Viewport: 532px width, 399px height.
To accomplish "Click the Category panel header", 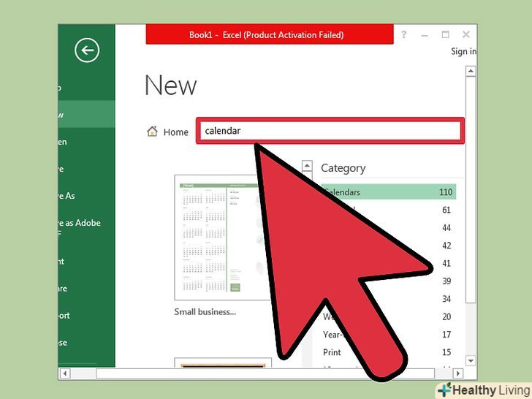I will pos(343,168).
